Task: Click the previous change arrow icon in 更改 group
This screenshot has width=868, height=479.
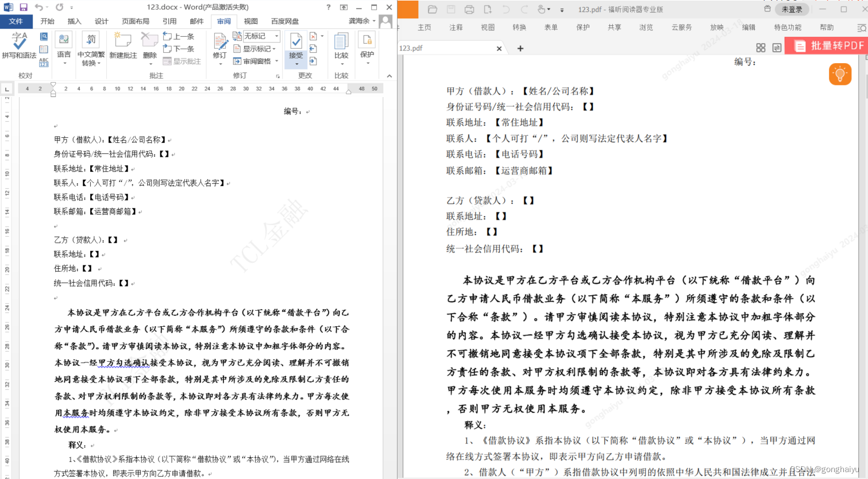Action: click(x=313, y=49)
